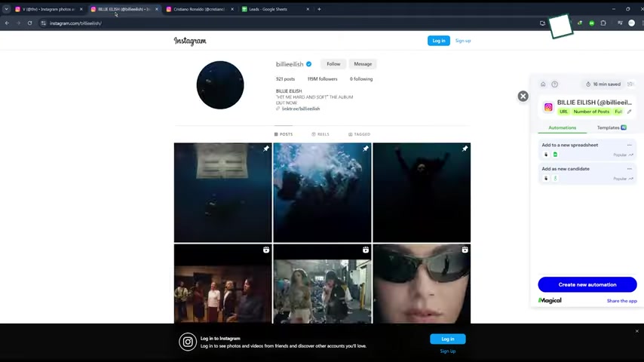This screenshot has height=362, width=644.
Task: Select the POSTS tab
Action: [x=284, y=134]
